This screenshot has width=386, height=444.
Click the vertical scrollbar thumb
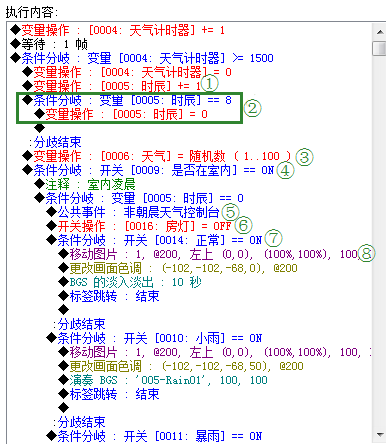pos(379,48)
